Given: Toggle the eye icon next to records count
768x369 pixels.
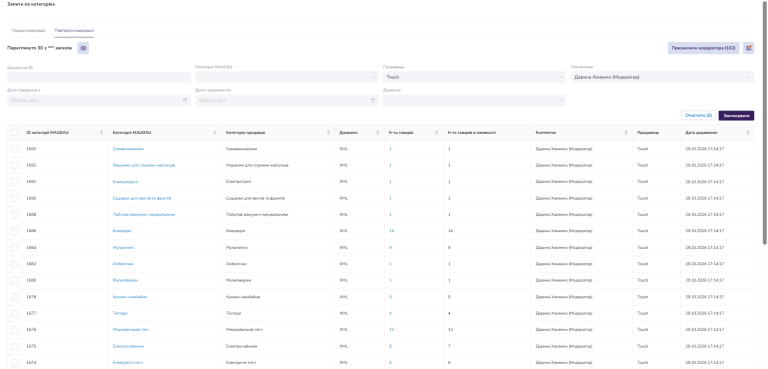Looking at the screenshot, I should (x=83, y=49).
